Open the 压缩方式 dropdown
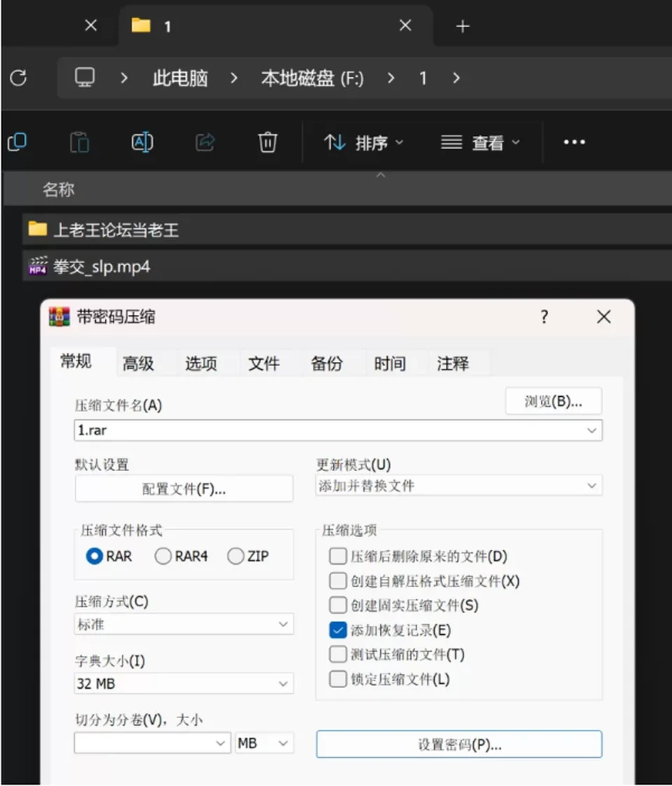 (x=183, y=624)
